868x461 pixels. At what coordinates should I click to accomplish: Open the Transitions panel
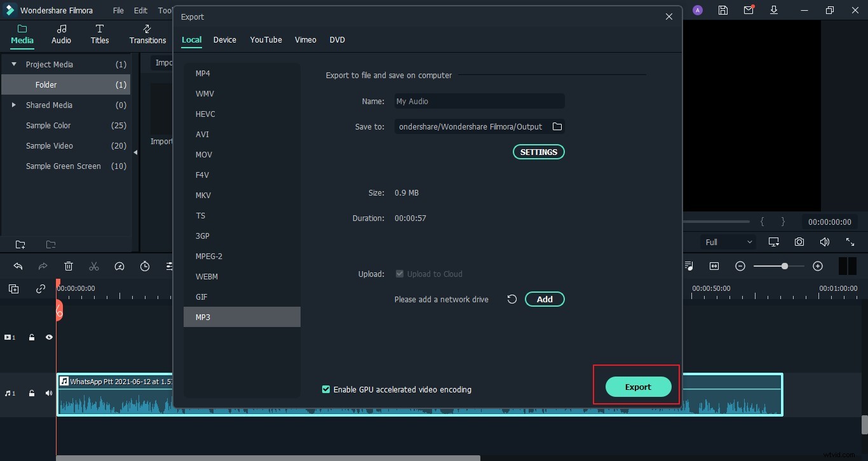click(147, 34)
